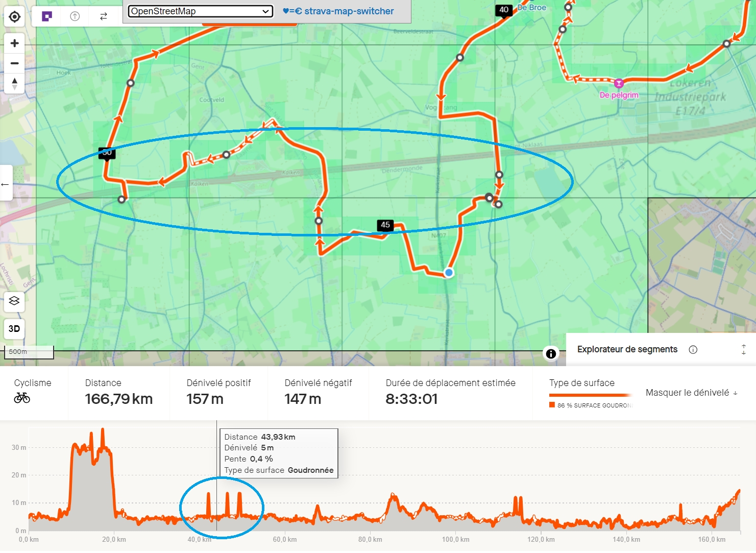Screen dimensions: 756x553
Task: Collapse the sidebar with the left arrow
Action: (x=6, y=183)
